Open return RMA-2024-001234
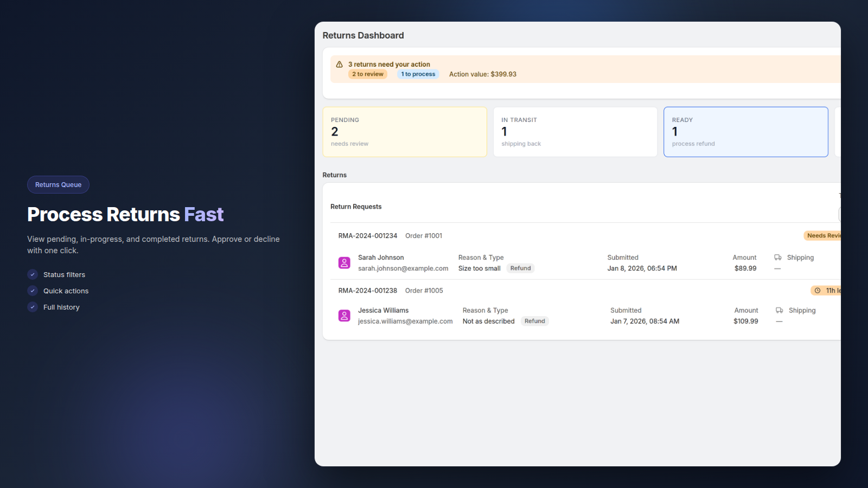The width and height of the screenshot is (868, 488). tap(368, 236)
